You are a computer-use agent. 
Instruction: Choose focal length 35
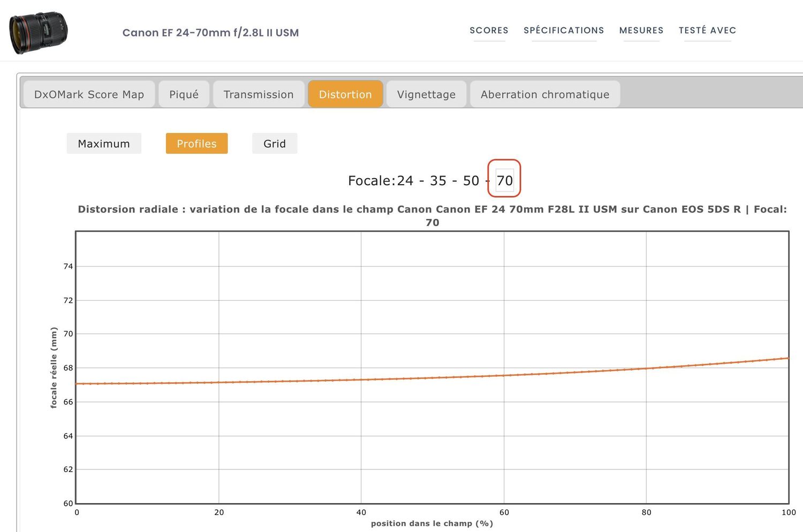coord(438,181)
